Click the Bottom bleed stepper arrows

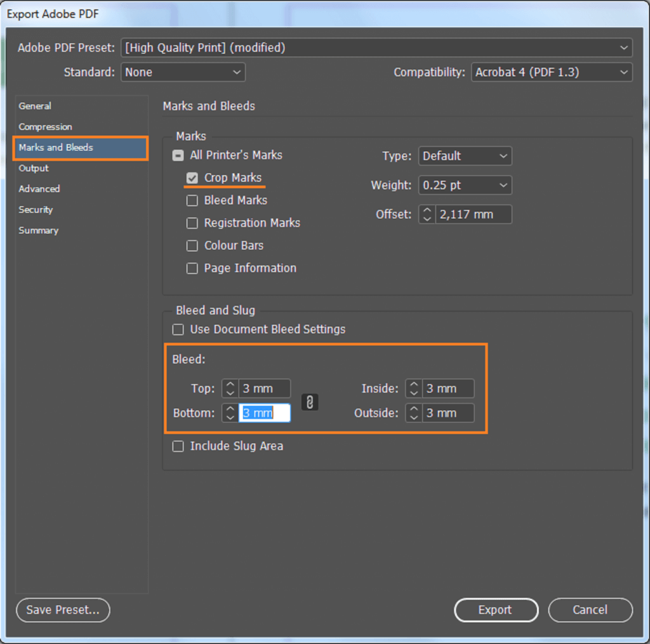(230, 413)
